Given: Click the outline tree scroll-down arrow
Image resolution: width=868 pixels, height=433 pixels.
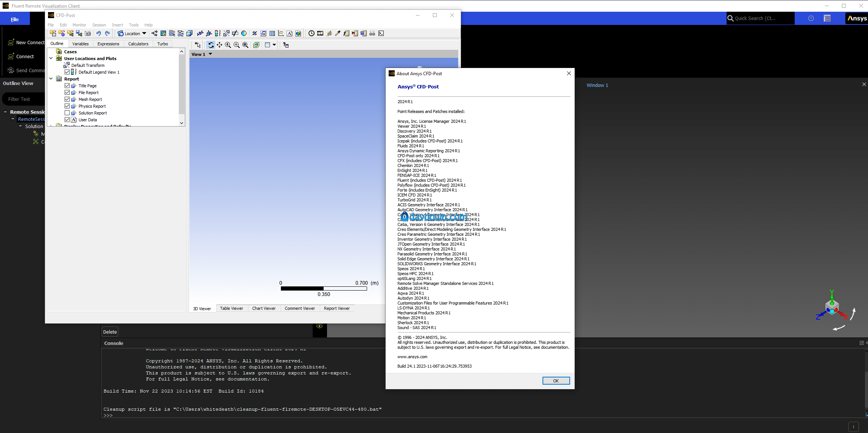Looking at the screenshot, I should (181, 123).
